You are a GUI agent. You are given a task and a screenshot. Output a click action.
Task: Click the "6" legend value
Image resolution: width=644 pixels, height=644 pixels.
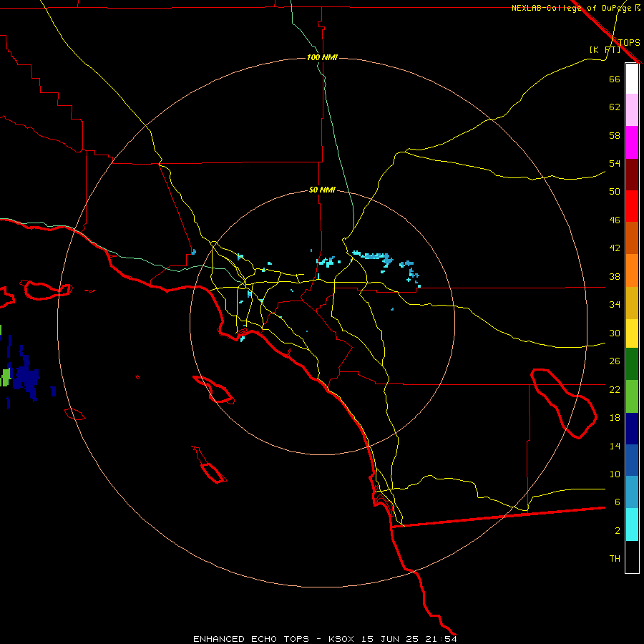(x=617, y=502)
